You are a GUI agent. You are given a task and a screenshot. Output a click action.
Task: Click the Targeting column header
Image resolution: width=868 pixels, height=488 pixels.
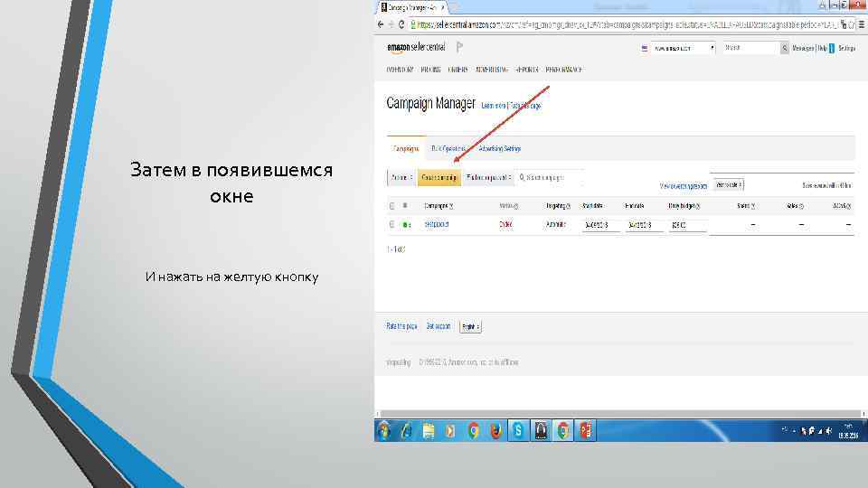(558, 206)
